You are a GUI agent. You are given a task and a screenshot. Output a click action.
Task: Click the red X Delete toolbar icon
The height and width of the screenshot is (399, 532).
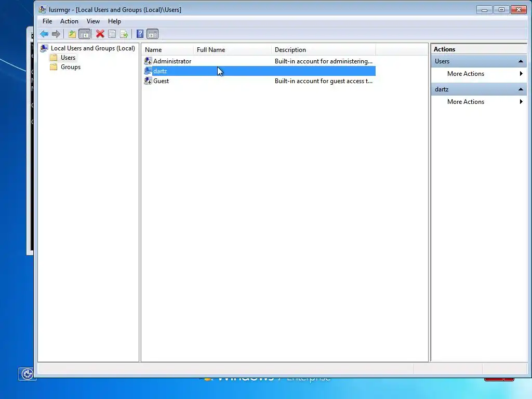pos(100,34)
